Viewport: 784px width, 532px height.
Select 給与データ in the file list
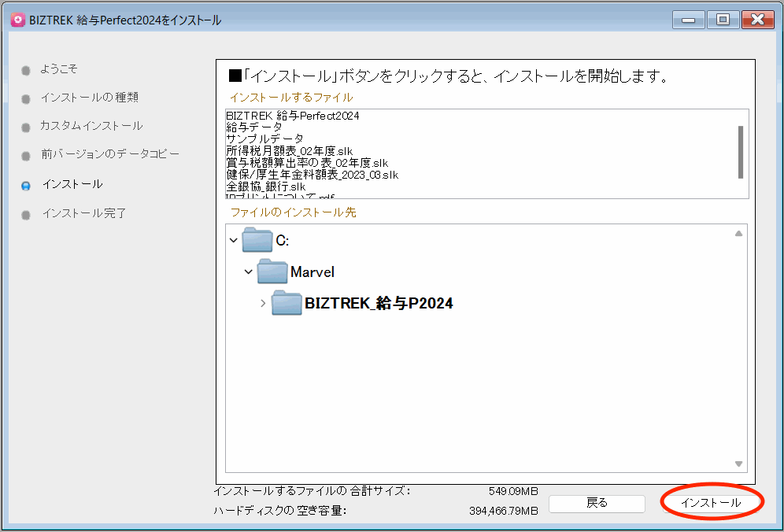pos(254,127)
